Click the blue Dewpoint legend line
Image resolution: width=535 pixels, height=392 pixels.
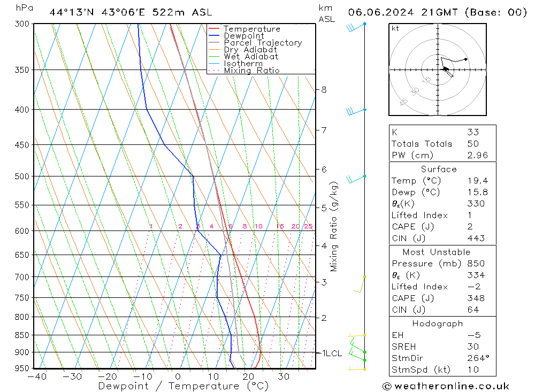click(214, 35)
